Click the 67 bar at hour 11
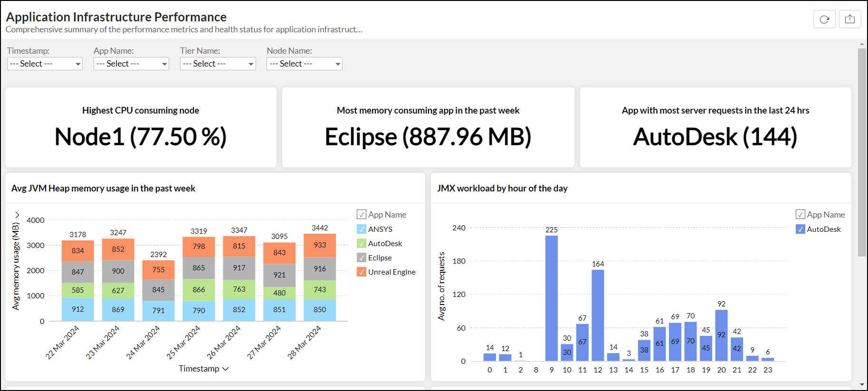The height and width of the screenshot is (391, 868). (582, 343)
